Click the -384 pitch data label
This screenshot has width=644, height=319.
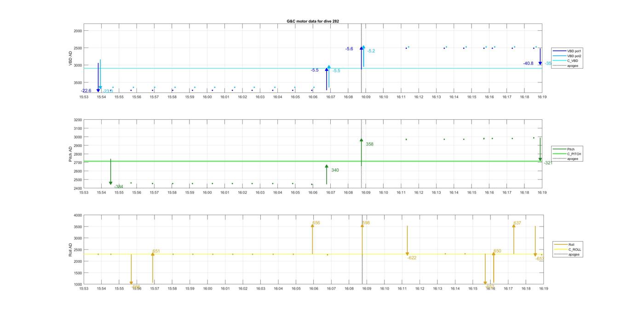[119, 186]
